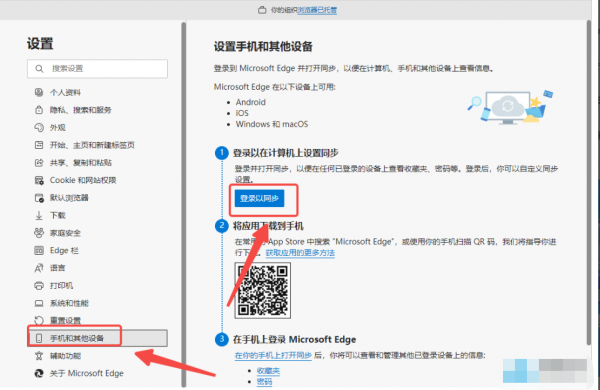The image size is (600, 390).
Task: Open the 浏览器已托管 link in banner
Action: click(317, 10)
